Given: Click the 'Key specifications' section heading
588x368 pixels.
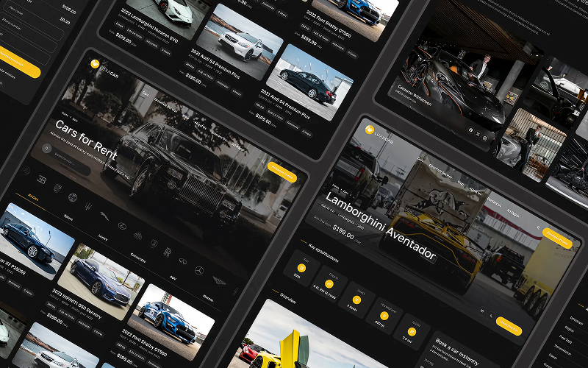Looking at the screenshot, I should click(x=323, y=252).
